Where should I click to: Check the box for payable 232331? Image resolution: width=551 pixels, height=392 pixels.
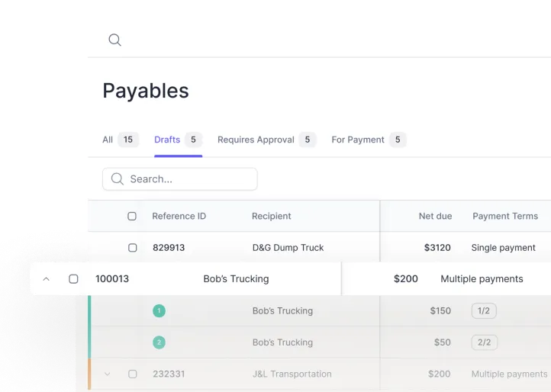133,374
